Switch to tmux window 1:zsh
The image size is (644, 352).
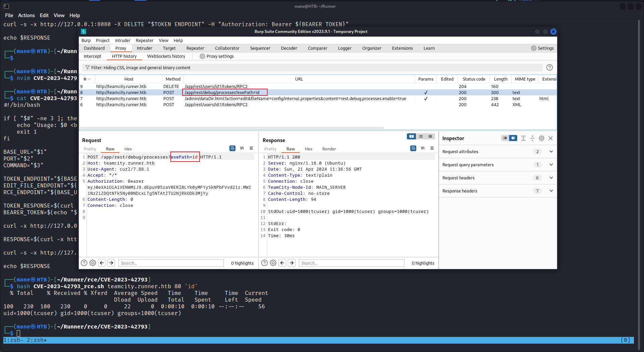13,340
